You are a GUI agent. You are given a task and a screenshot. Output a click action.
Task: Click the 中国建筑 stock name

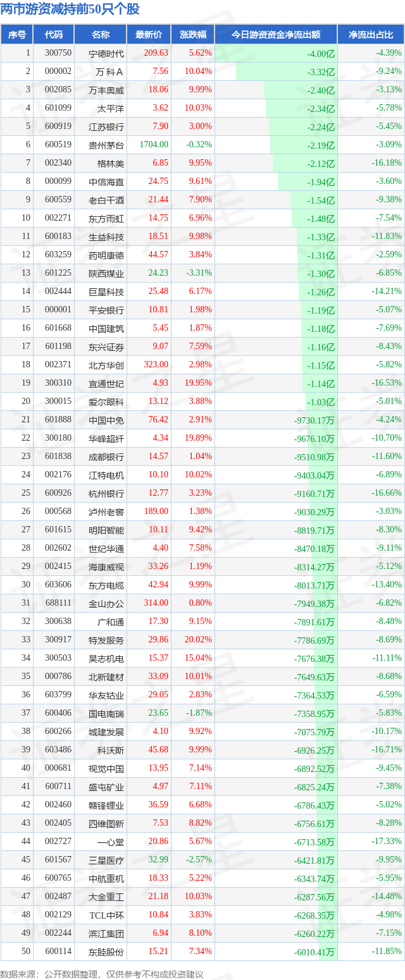coord(107,329)
